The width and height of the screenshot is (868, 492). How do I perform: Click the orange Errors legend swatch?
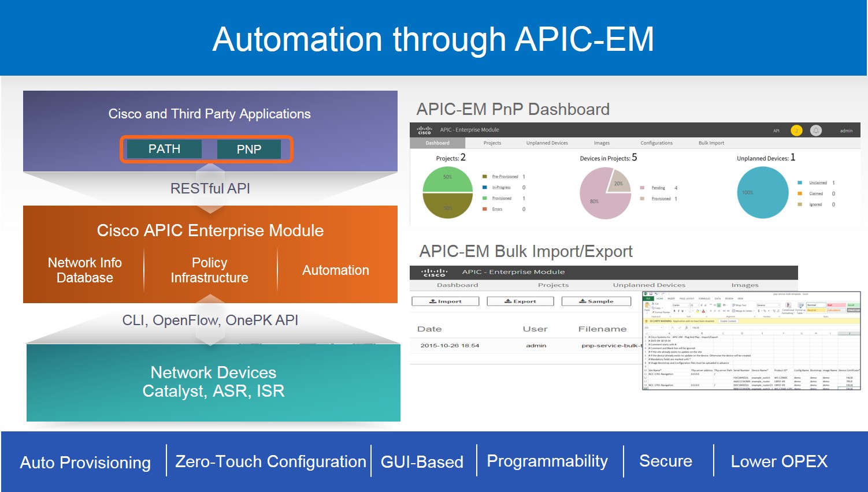485,209
